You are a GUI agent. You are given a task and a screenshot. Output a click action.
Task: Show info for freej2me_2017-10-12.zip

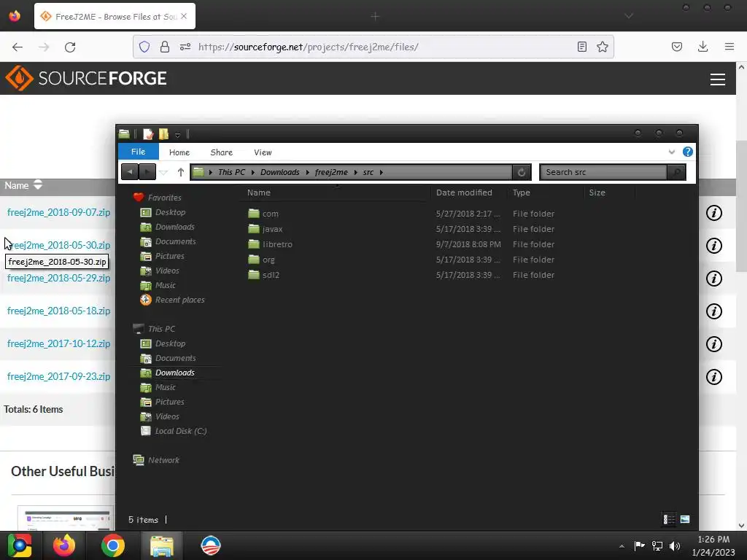(x=713, y=344)
